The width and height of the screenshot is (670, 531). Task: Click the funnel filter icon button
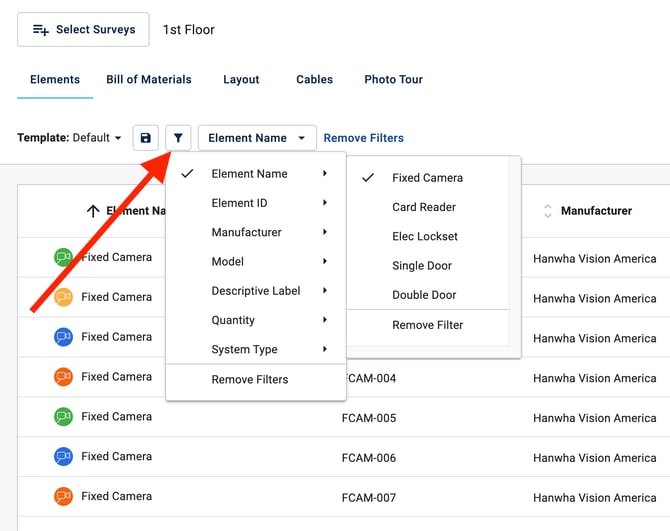click(177, 138)
